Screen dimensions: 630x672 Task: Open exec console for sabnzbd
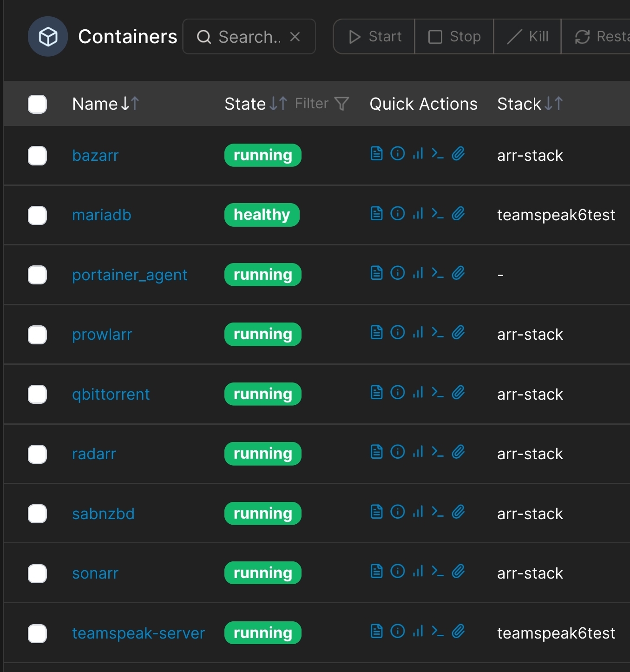pos(438,512)
